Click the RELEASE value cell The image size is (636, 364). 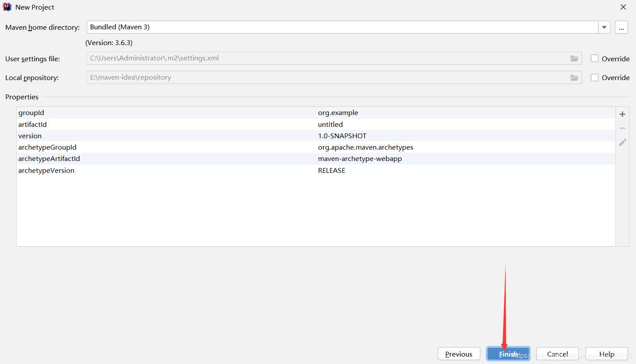[332, 170]
